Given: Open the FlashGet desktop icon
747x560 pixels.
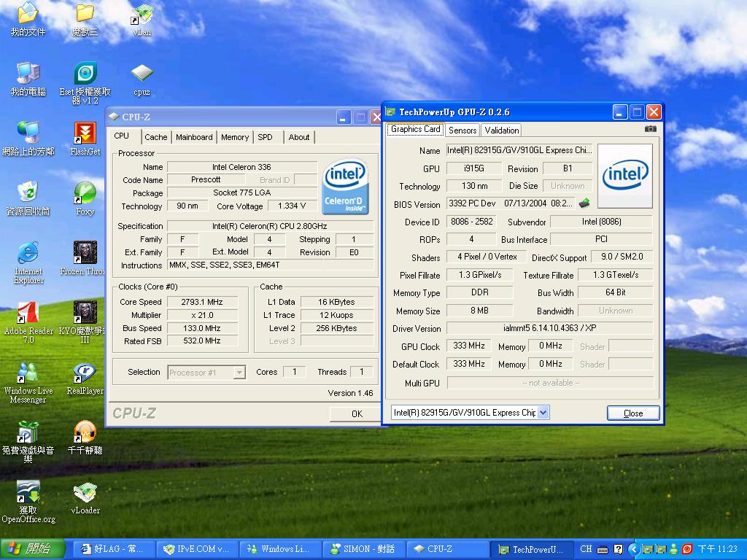Looking at the screenshot, I should (85, 134).
